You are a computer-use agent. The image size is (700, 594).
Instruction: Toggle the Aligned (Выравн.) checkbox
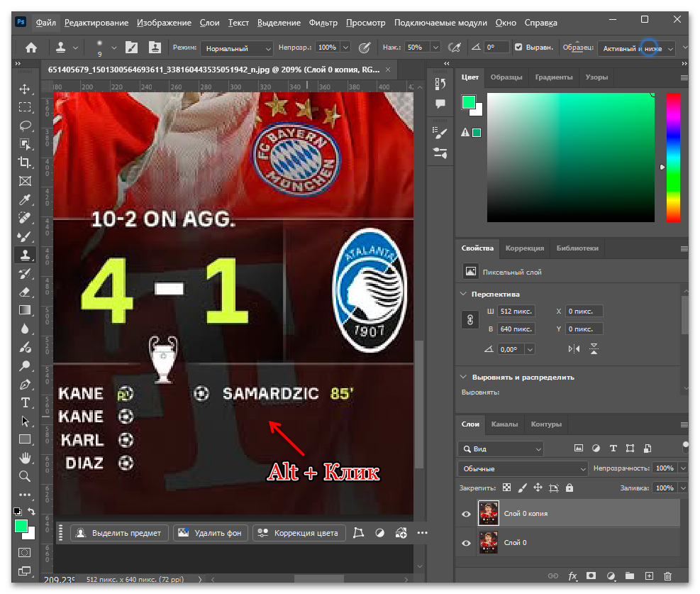[x=518, y=48]
